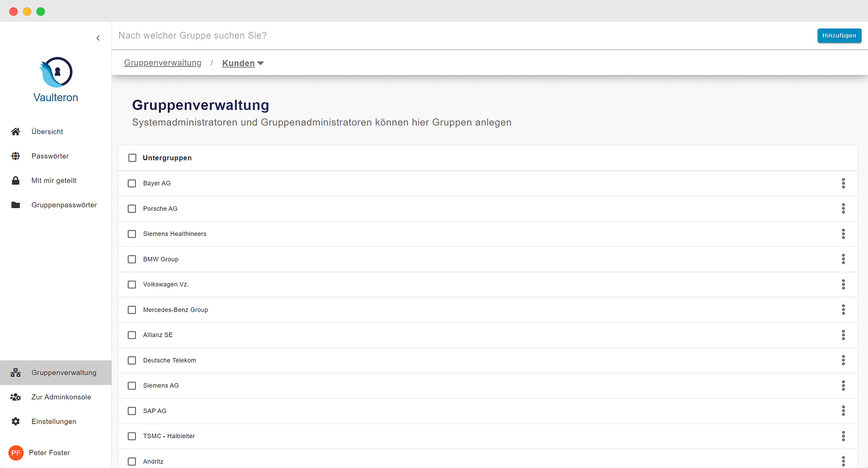Viewport: 868px width, 468px height.
Task: Open Einstellungen in the sidebar
Action: 56,422
